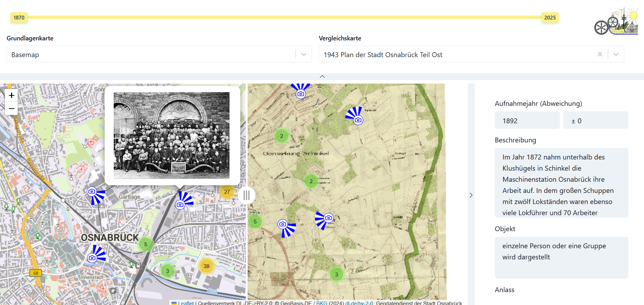
Task: Zoom in on the map
Action: 11,95
